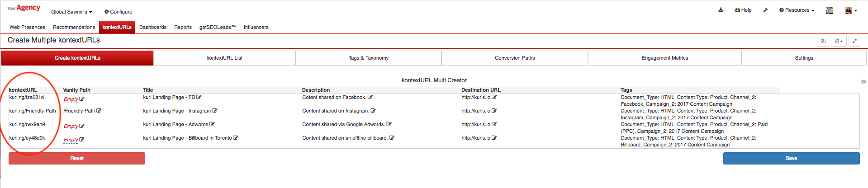Open the Global Sawmills account dropdown
This screenshot has height=188, width=868.
[71, 12]
